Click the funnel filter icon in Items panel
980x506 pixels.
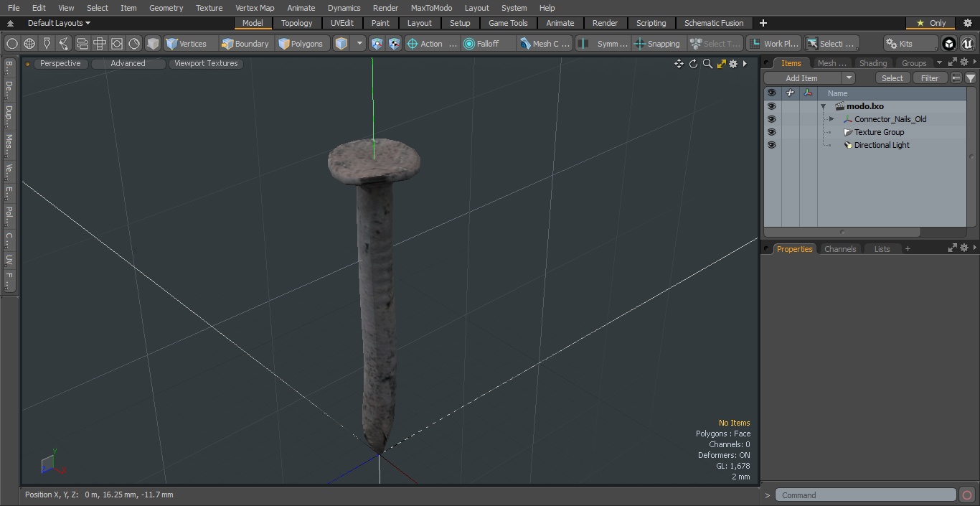pos(970,78)
